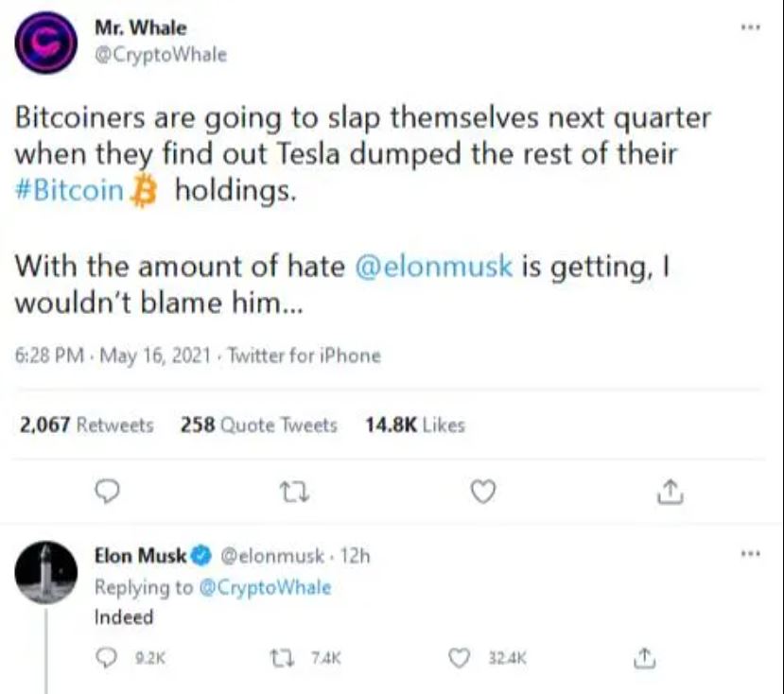This screenshot has height=694, width=784.
Task: View the 14.8K Likes list
Action: point(415,425)
